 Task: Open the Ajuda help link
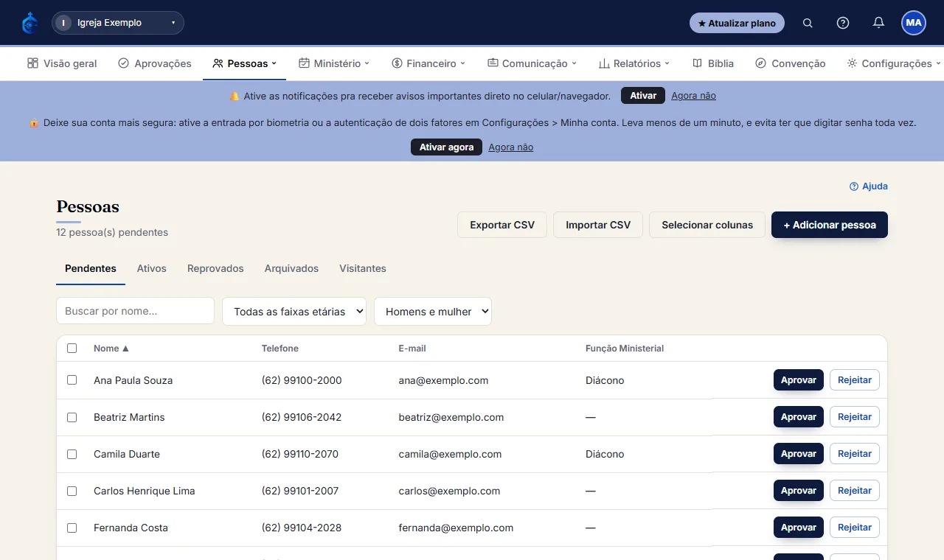(x=869, y=186)
